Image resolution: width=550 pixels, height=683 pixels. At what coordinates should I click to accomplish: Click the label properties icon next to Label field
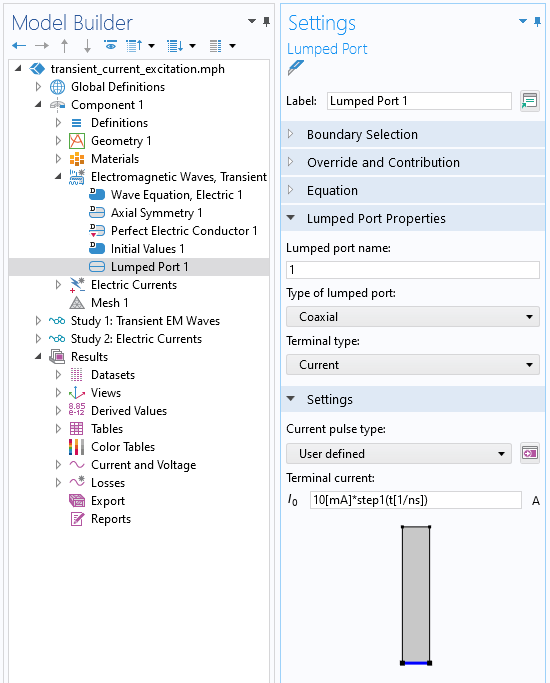(x=530, y=101)
